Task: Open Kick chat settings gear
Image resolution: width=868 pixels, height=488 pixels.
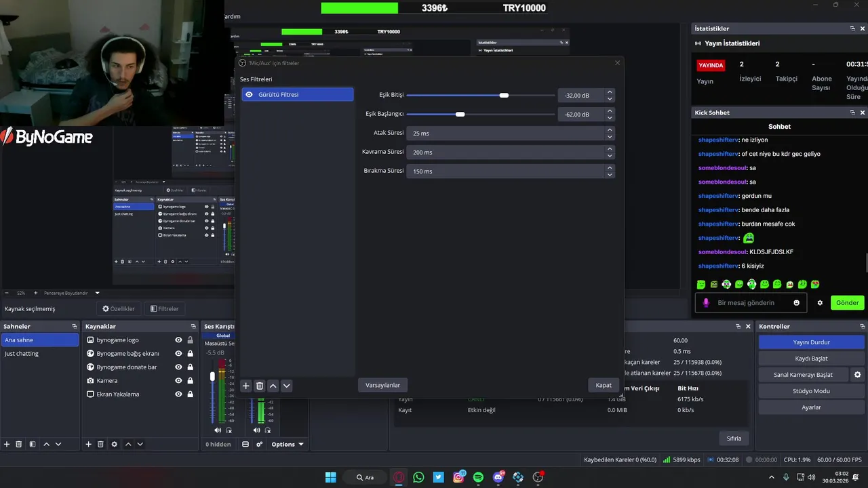Action: pos(820,303)
